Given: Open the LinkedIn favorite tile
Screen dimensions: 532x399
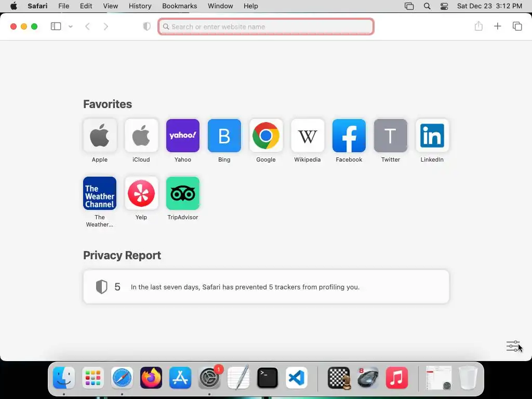Looking at the screenshot, I should point(432,136).
